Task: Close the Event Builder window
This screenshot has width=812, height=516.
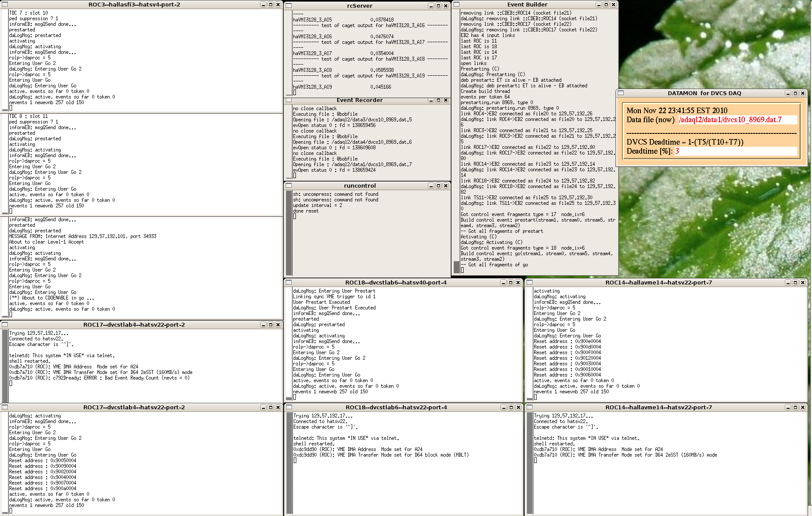Action: [613, 4]
